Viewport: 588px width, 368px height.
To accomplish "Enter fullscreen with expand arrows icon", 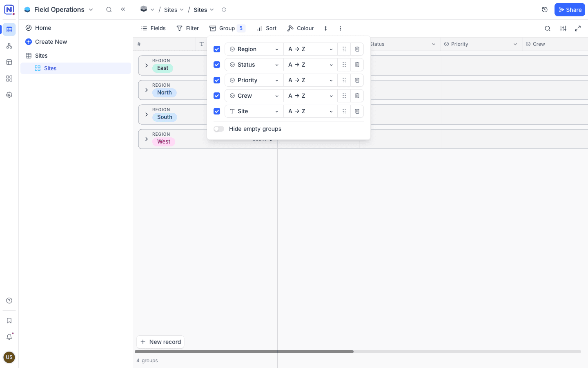I will click(x=578, y=28).
